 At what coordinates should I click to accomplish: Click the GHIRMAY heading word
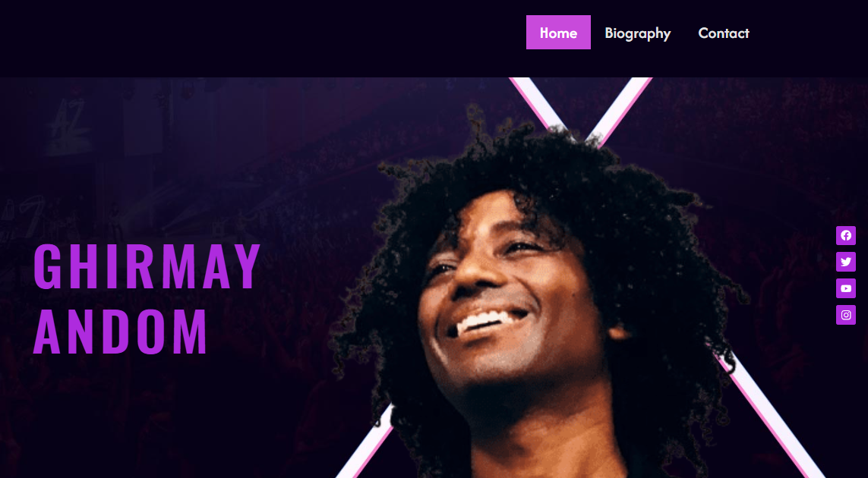click(x=147, y=266)
